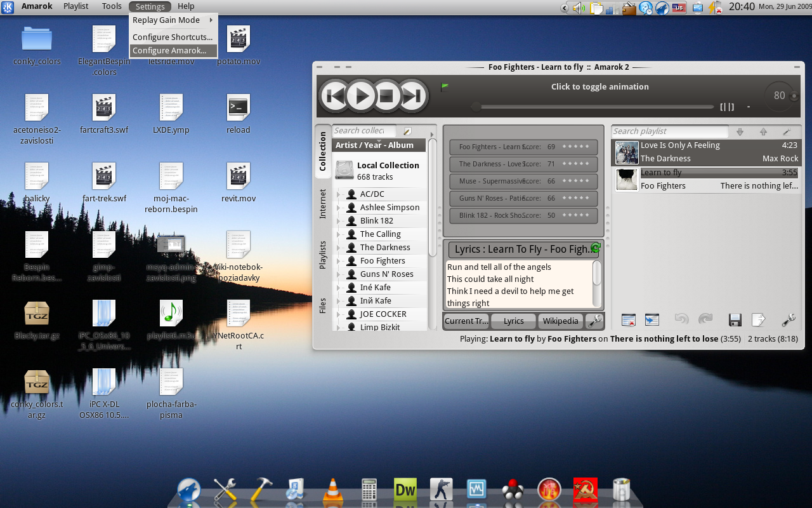Click the lyrics panel scrollbar
Screen dimensions: 812x508
tap(597, 283)
